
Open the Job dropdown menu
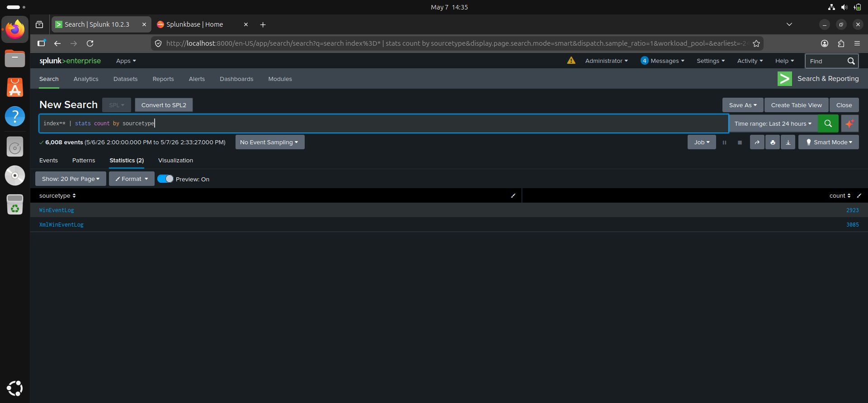(x=702, y=142)
